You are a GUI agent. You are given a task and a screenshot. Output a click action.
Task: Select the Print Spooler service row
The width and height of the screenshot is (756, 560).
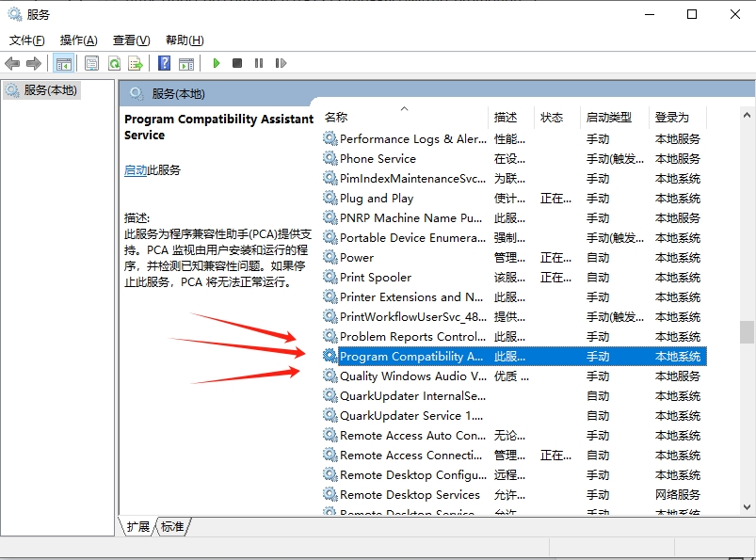[x=376, y=278]
